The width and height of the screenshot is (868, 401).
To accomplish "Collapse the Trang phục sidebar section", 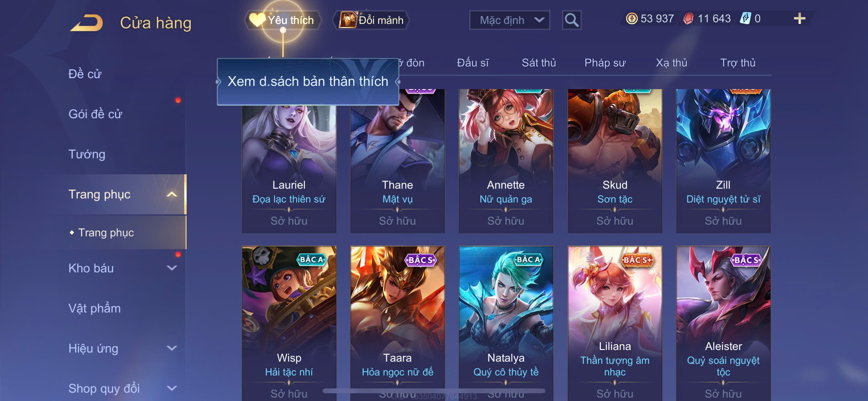I will (172, 194).
